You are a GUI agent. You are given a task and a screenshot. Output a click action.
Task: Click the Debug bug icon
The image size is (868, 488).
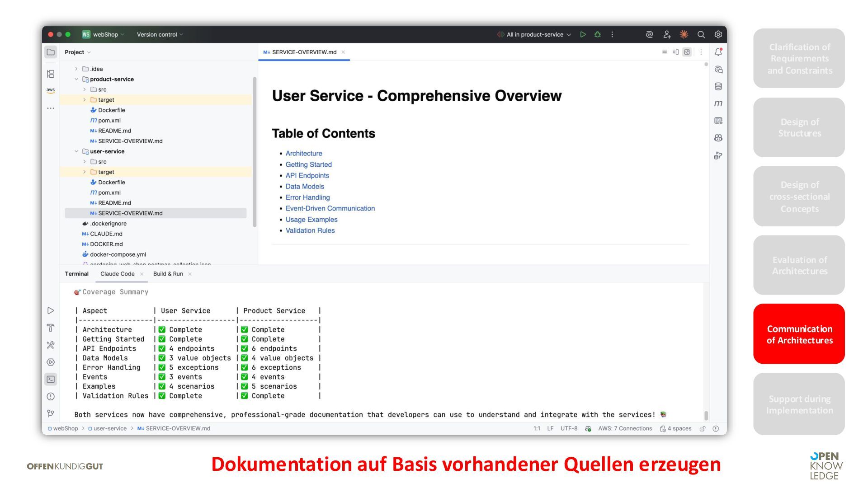click(x=597, y=34)
